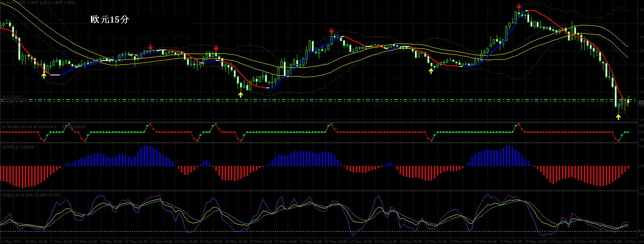644x244 pixels.
Task: Click the yellow buy arrow near 11 May 18:45
Action: (44, 75)
